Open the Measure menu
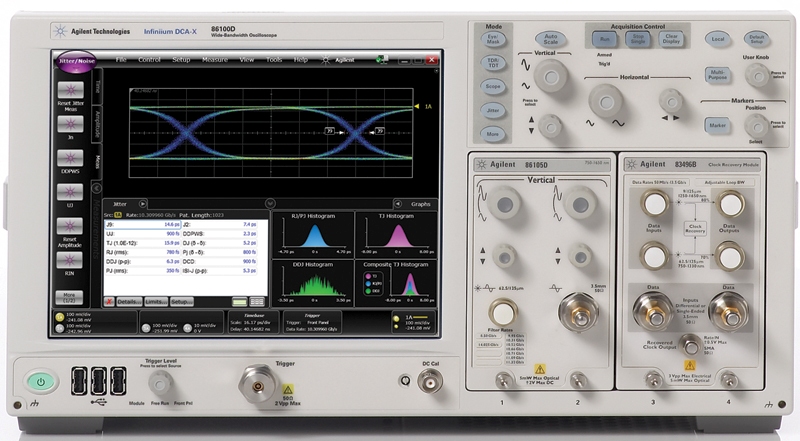Viewport: 800px width, 441px height. 213,60
